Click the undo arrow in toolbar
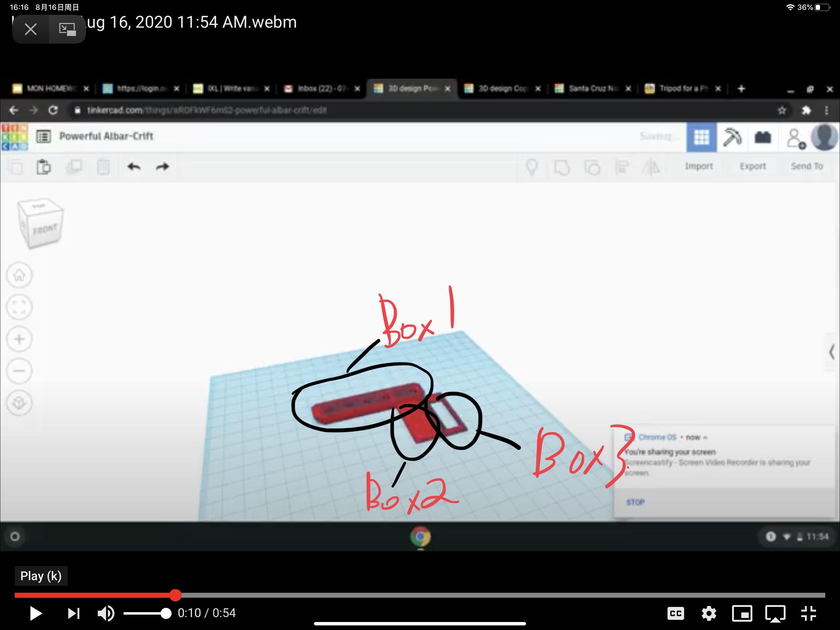 pyautogui.click(x=134, y=167)
